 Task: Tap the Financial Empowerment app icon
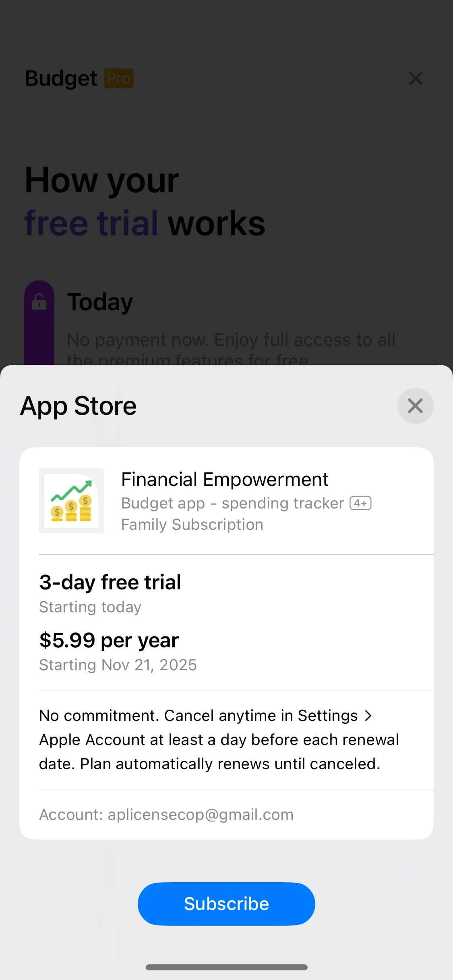(x=71, y=501)
